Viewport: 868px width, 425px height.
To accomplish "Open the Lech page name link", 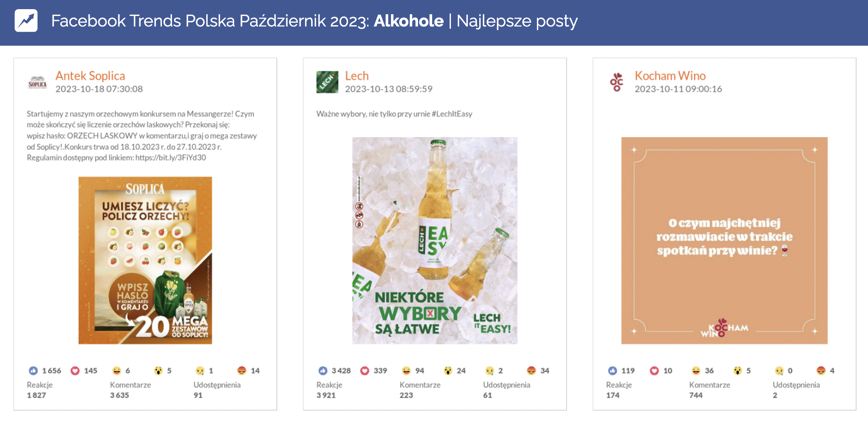I will pos(357,76).
